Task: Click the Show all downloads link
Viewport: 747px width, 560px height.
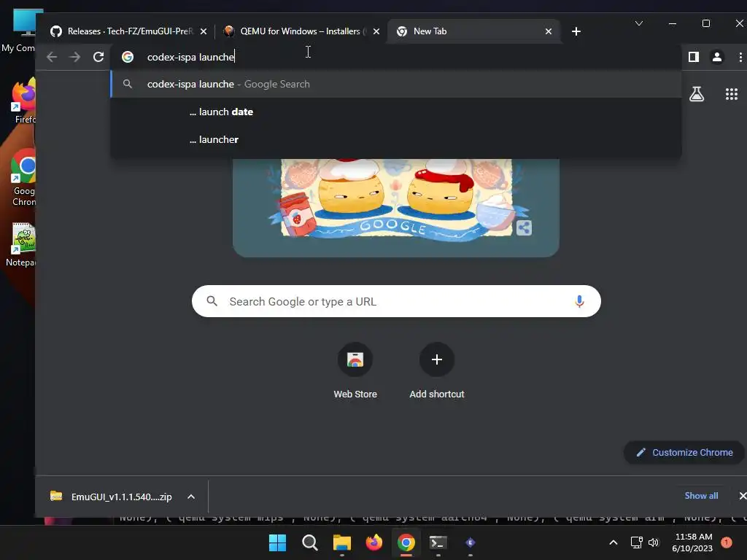Action: click(701, 496)
